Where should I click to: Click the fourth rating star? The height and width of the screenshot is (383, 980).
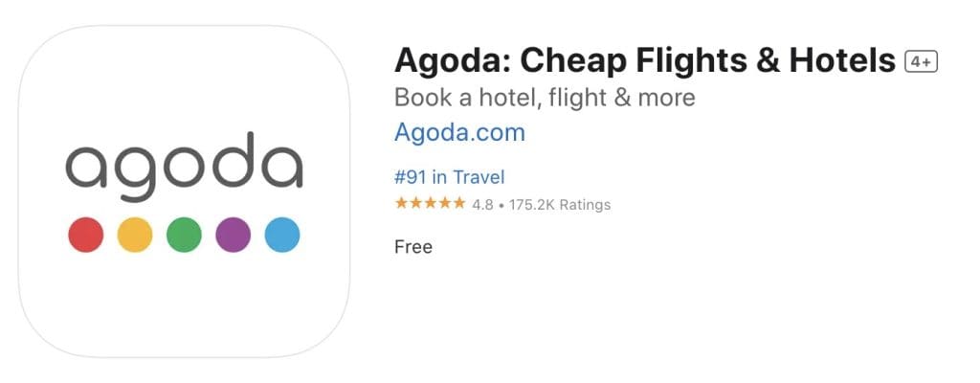(x=444, y=204)
